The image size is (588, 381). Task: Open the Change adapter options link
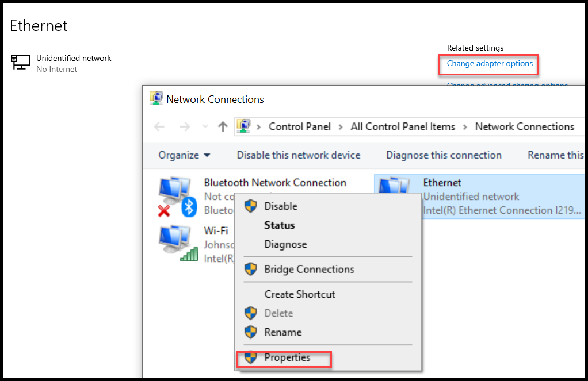click(488, 64)
